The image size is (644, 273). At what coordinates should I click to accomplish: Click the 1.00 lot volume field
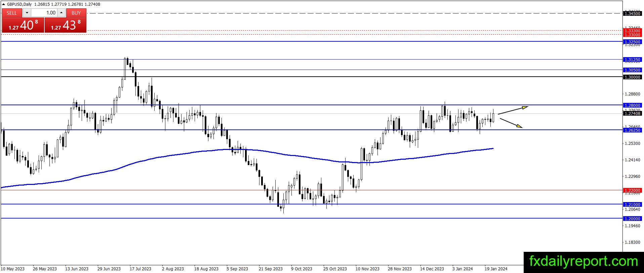coord(44,13)
